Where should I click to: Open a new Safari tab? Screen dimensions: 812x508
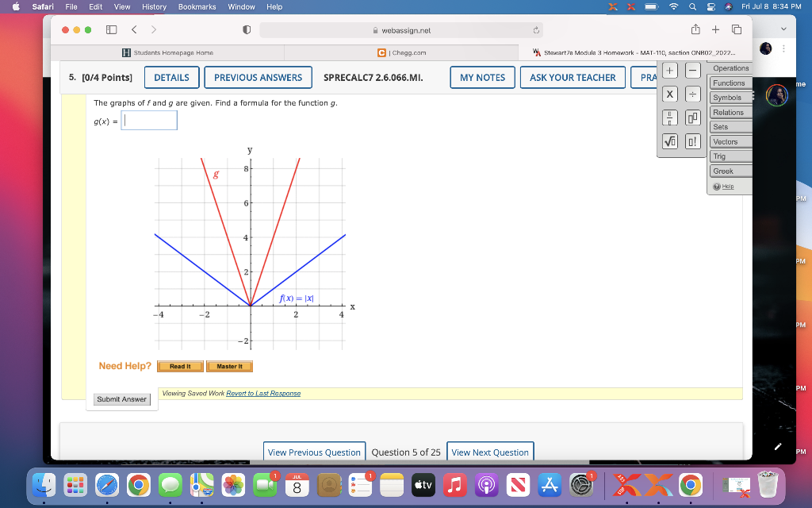tap(716, 29)
